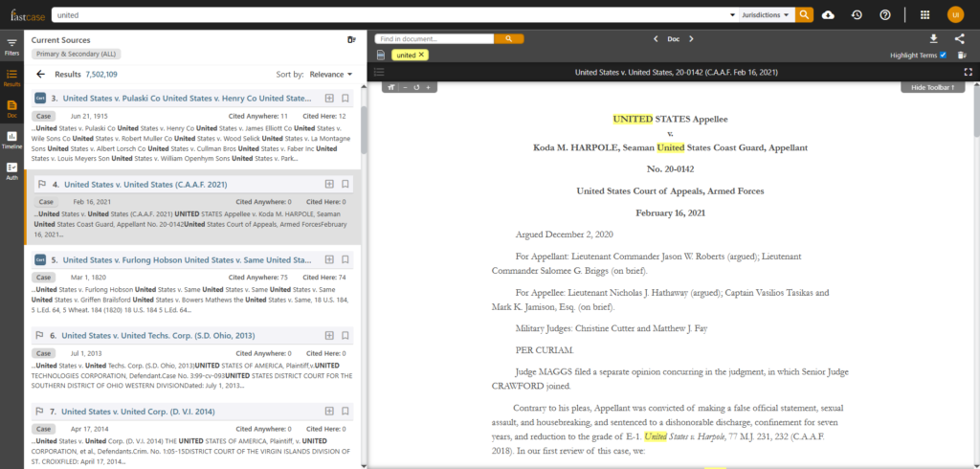Open the Filters sidebar panel
Image resolution: width=980 pixels, height=469 pixels.
coord(12,46)
